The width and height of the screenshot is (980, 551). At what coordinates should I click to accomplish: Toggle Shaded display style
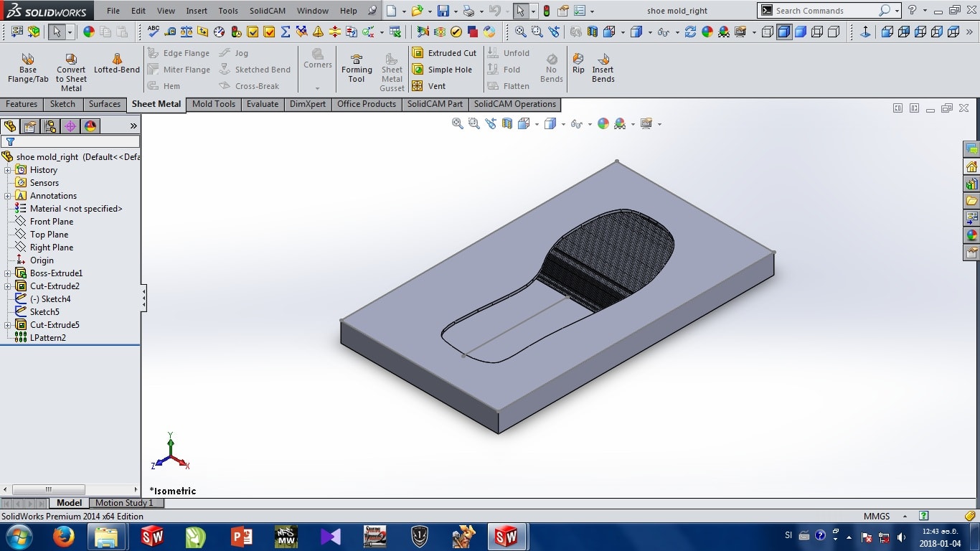(x=801, y=32)
